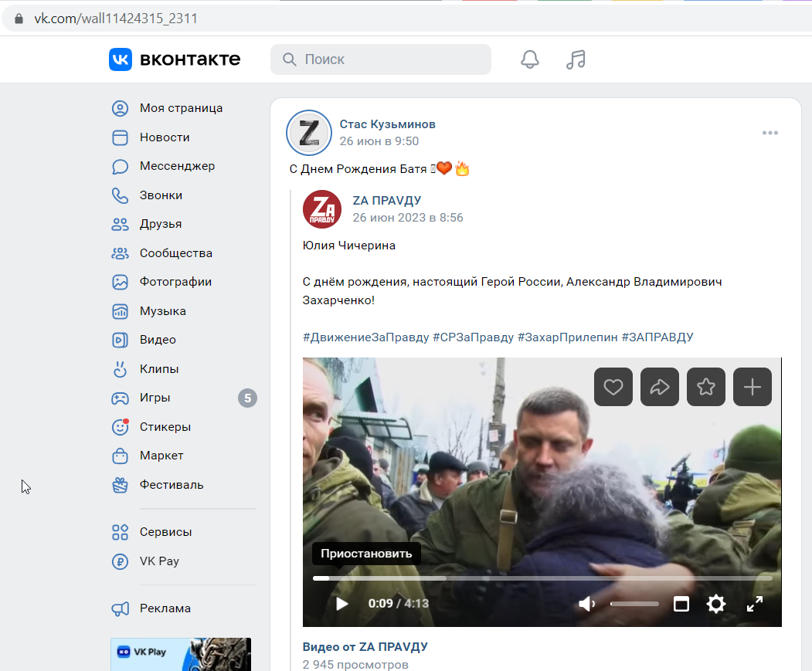Open the music note icon in header

(576, 59)
